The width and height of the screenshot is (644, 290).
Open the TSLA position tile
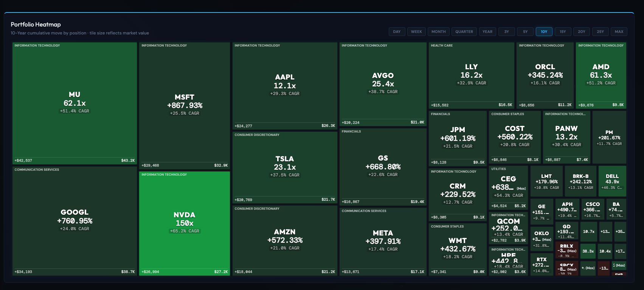[x=285, y=167]
